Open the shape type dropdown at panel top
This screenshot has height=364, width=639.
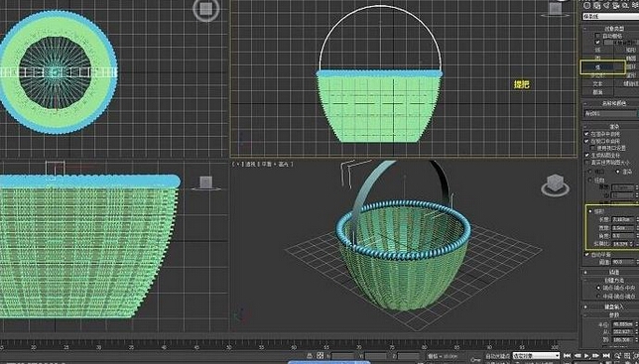coord(610,17)
